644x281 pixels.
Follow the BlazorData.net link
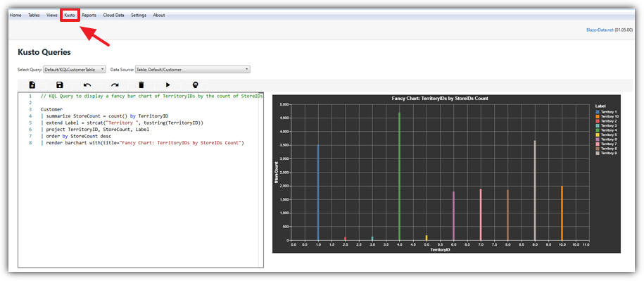point(600,30)
